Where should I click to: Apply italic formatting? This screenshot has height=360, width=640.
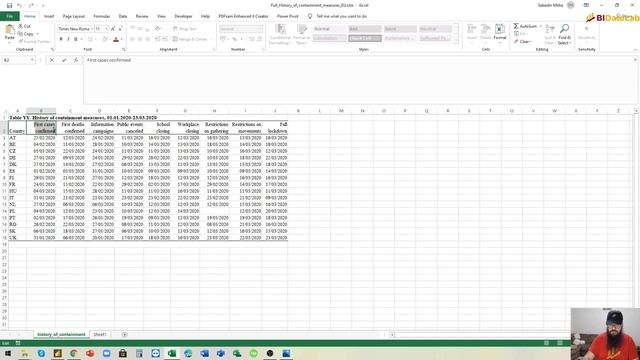pos(68,39)
